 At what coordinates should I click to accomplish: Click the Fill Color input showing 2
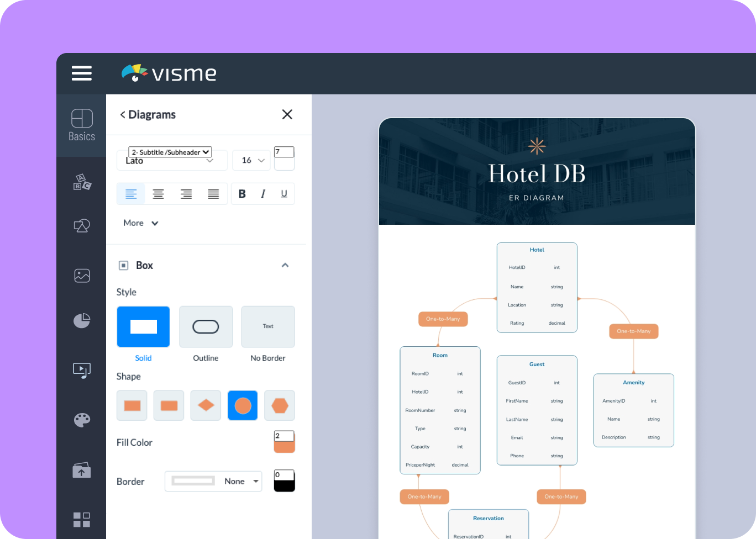point(284,436)
